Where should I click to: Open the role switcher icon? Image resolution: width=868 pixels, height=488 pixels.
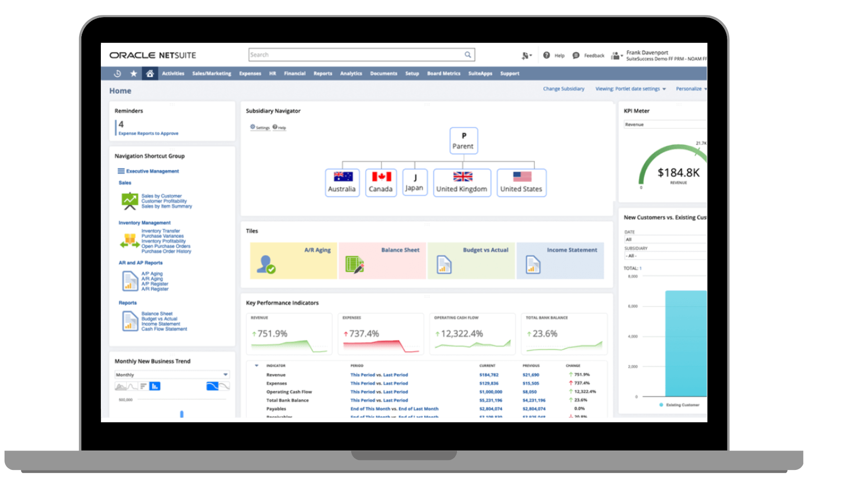[617, 56]
